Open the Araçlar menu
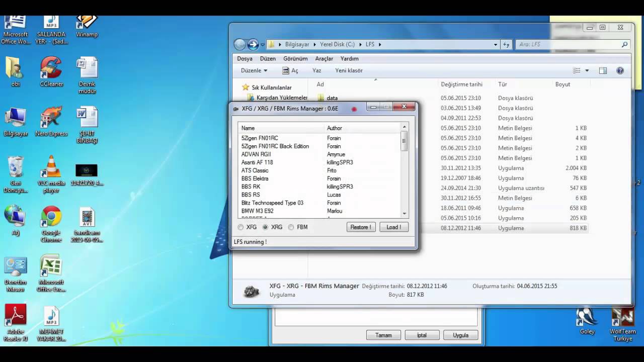This screenshot has width=644, height=362. click(324, 59)
